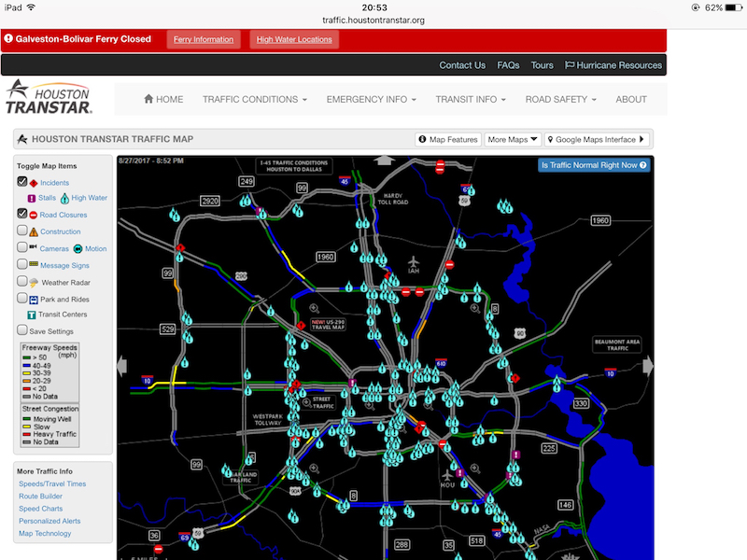Check the Save Settings box

[x=21, y=330]
